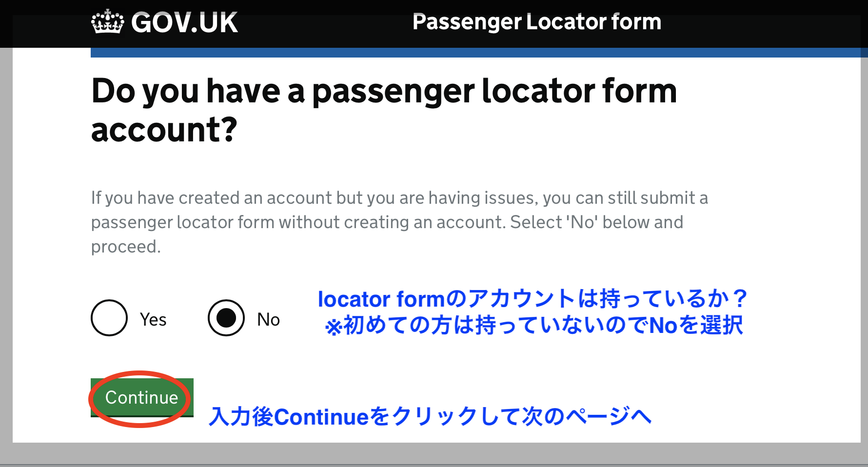Click the "Yes" option label text

tap(153, 320)
